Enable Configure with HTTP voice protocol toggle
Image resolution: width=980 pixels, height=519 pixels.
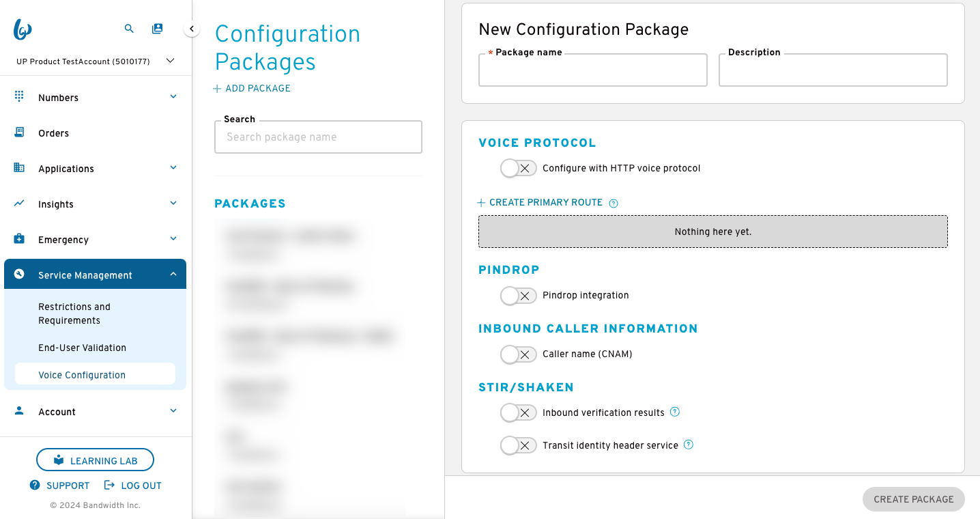519,168
